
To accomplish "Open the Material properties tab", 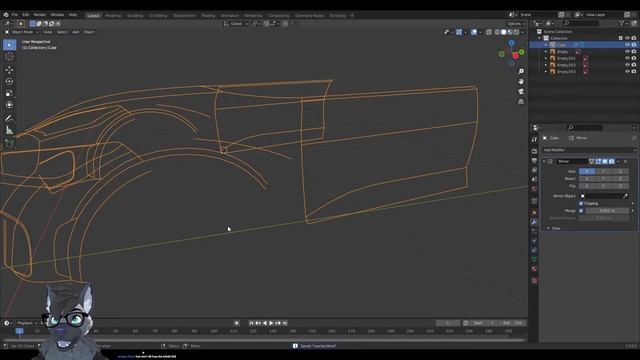I will pyautogui.click(x=534, y=269).
